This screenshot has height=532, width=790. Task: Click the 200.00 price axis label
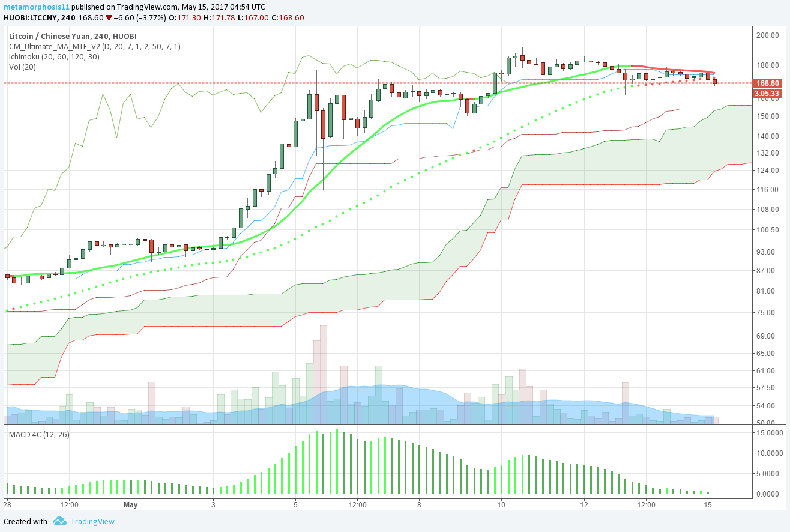point(768,35)
